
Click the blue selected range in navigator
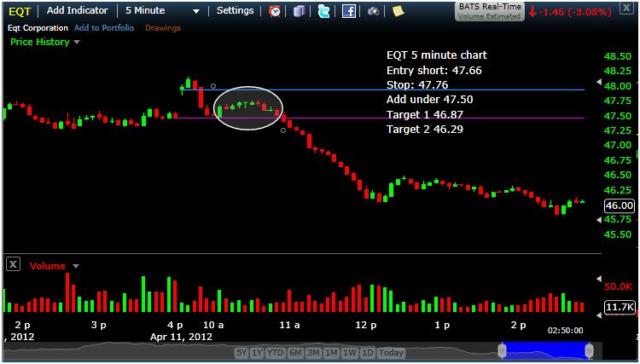click(545, 351)
